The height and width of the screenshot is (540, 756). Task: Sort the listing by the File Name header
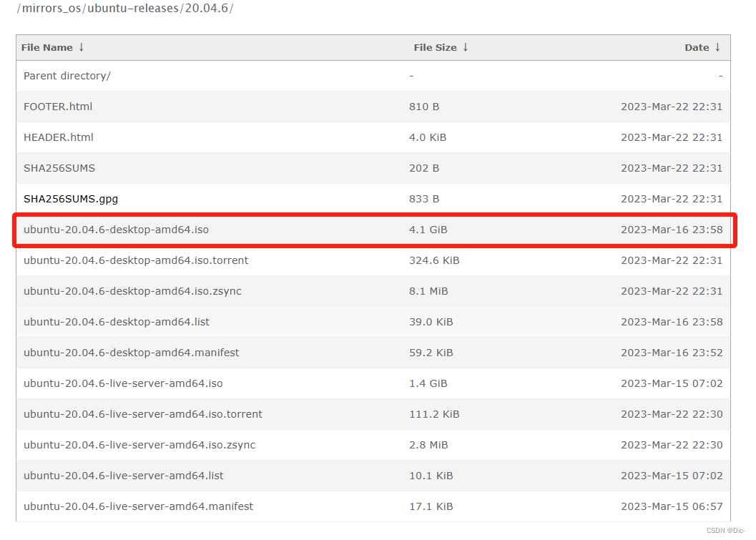46,47
